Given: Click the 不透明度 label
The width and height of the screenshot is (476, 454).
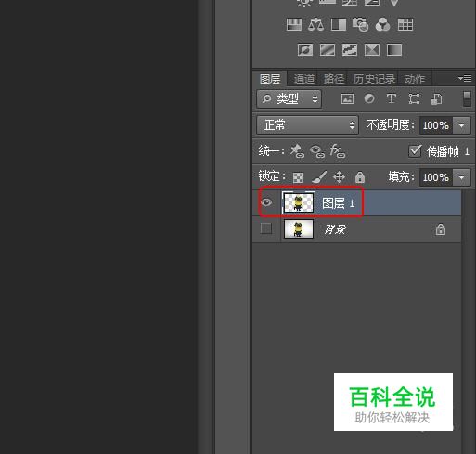Looking at the screenshot, I should tap(390, 125).
